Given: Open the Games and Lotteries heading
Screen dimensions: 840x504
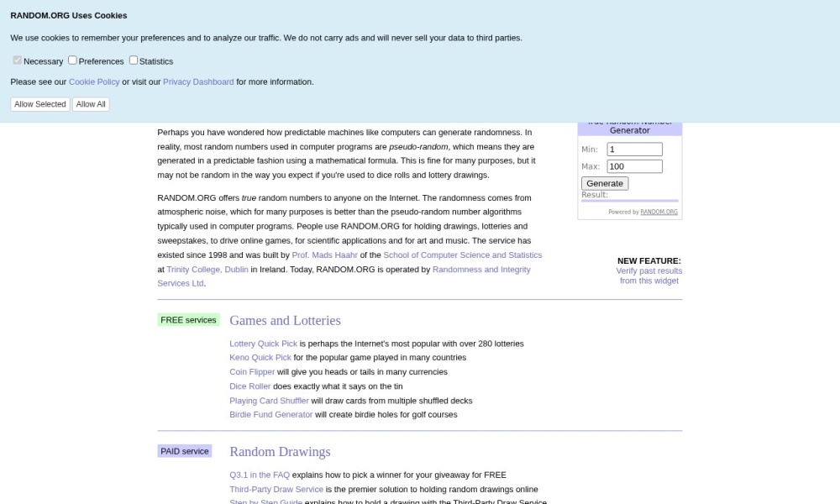Looking at the screenshot, I should click(x=285, y=320).
